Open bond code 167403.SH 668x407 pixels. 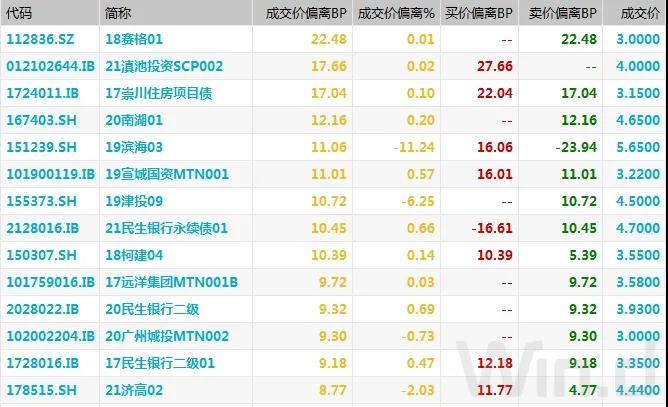pos(41,120)
